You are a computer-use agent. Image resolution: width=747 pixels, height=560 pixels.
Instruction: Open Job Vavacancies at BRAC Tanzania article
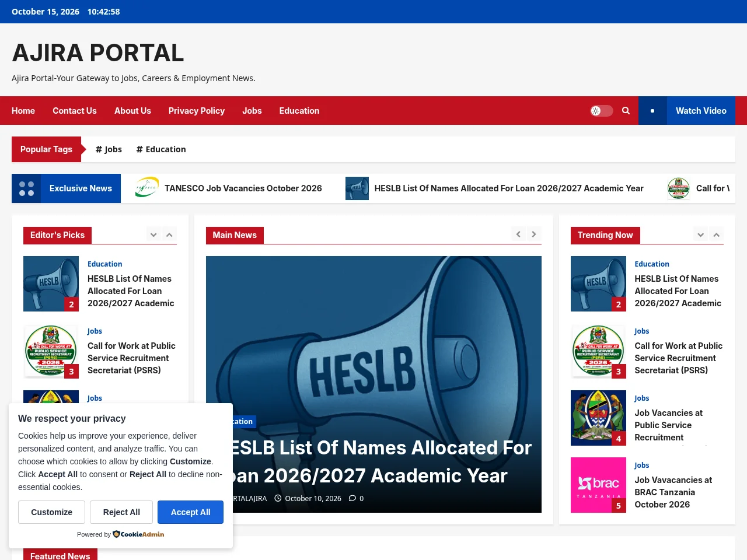coord(673,492)
